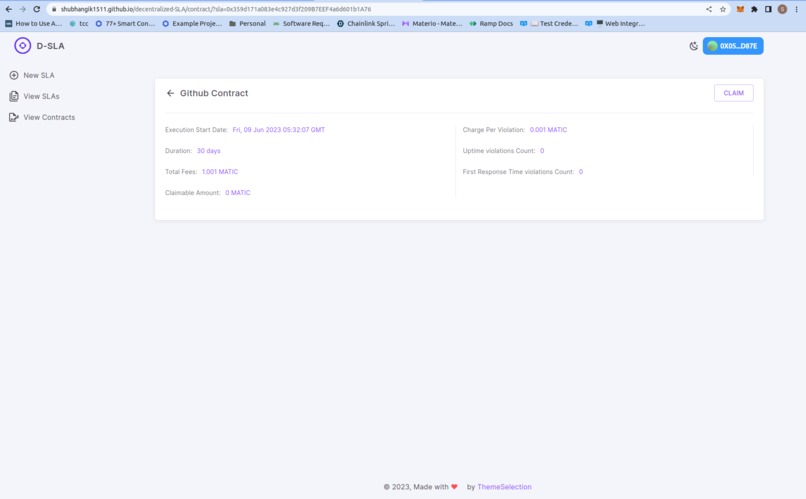The width and height of the screenshot is (806, 499).
Task: Open the 'Example Proje...' bookmark
Action: pos(192,24)
